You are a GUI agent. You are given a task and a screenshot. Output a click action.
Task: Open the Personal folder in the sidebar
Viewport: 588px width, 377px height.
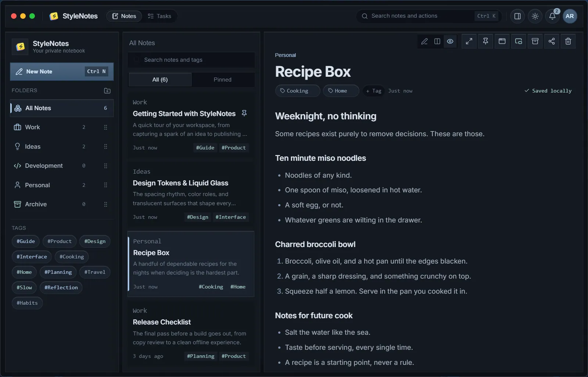(x=62, y=185)
